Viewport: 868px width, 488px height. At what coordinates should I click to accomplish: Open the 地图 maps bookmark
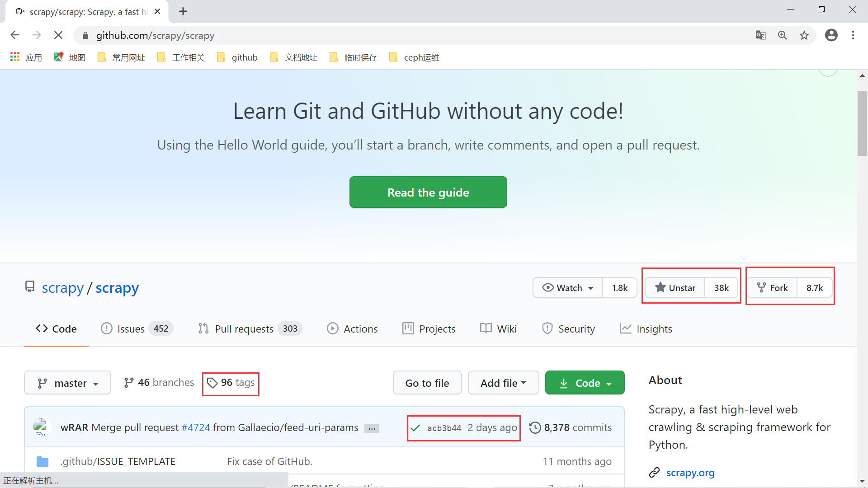click(70, 57)
